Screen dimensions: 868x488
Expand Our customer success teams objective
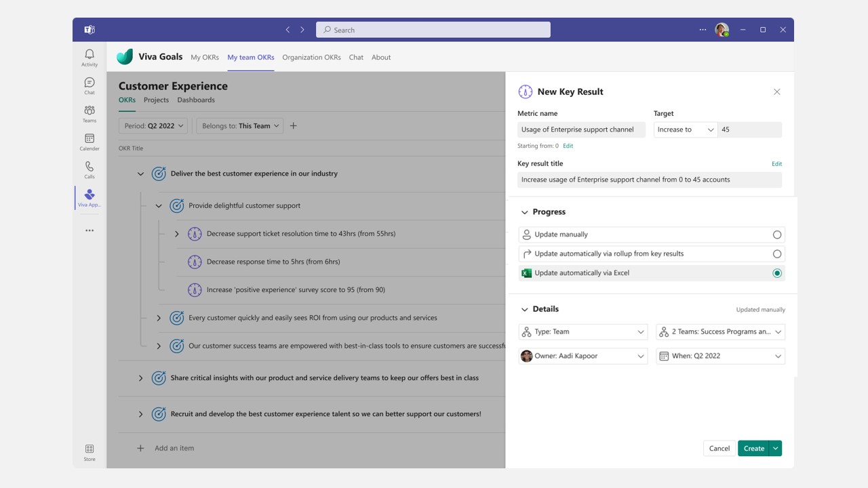pos(159,346)
